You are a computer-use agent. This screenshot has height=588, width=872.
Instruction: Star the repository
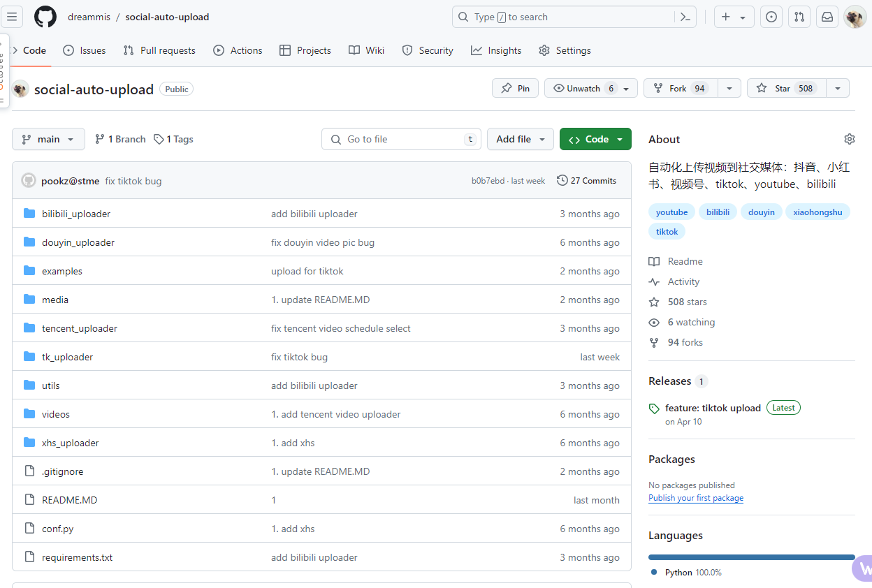[x=787, y=88]
